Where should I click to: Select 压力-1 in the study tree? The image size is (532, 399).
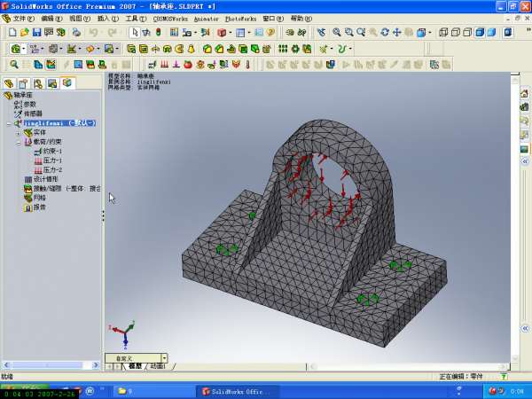52,160
